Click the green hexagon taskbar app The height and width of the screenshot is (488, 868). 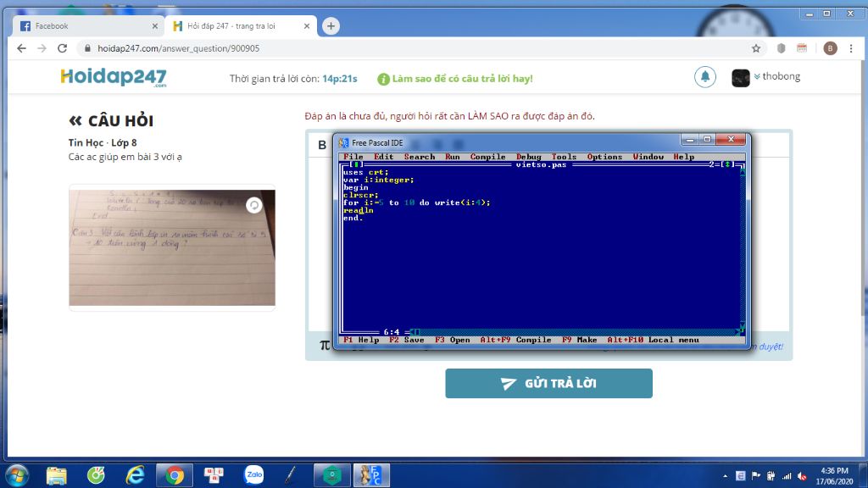pos(332,475)
